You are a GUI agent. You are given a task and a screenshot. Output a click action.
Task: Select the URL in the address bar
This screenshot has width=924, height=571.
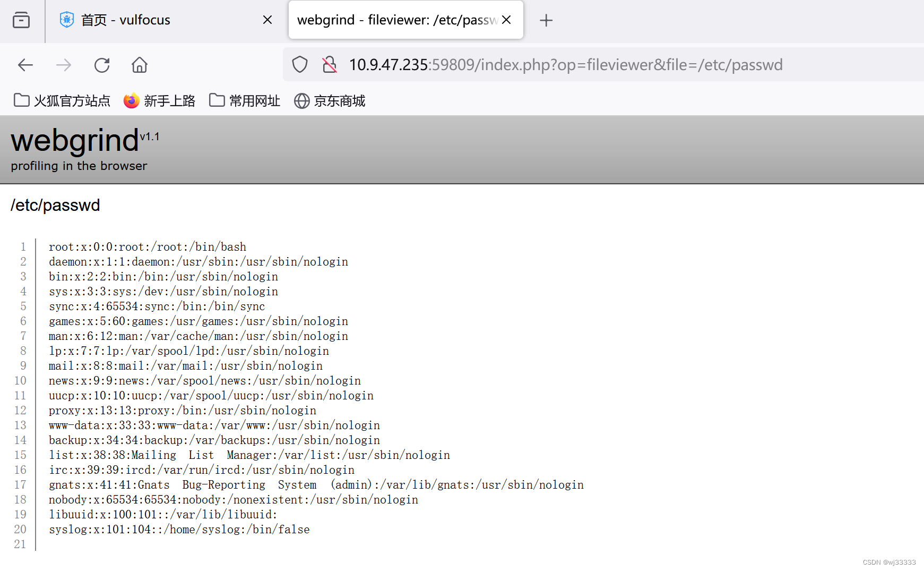(x=565, y=64)
